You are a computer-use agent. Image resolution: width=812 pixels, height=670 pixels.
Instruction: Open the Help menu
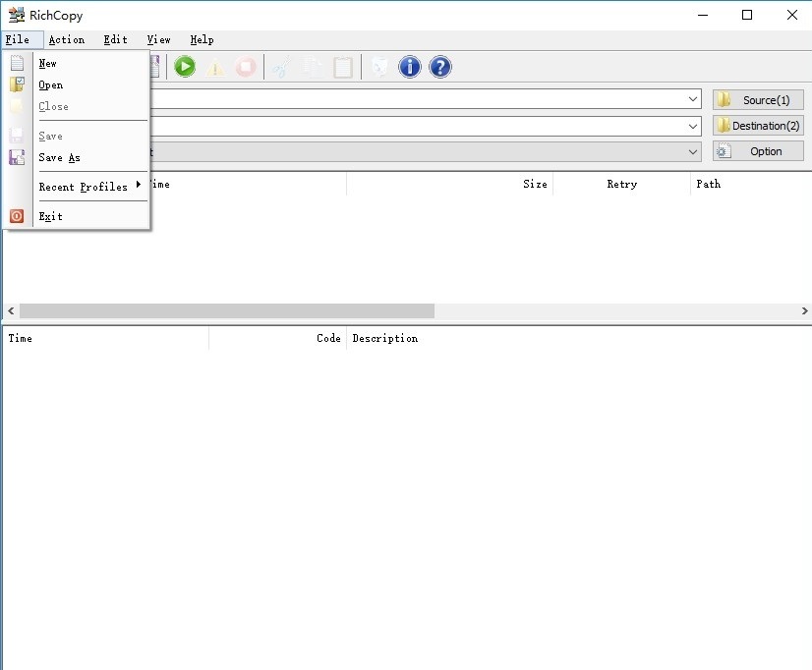(x=202, y=40)
